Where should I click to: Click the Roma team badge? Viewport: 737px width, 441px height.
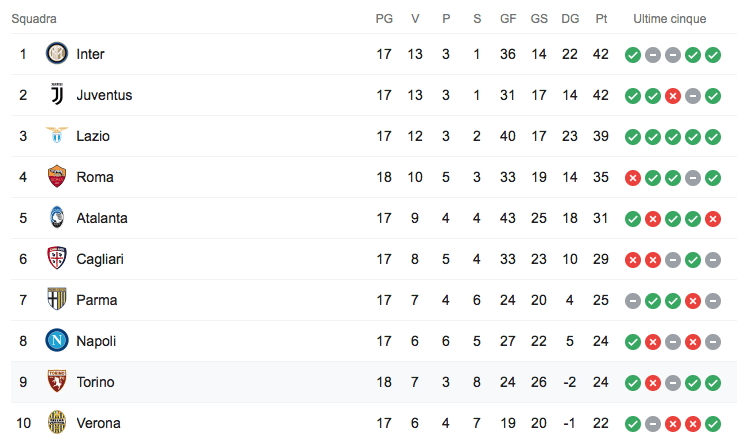56,177
